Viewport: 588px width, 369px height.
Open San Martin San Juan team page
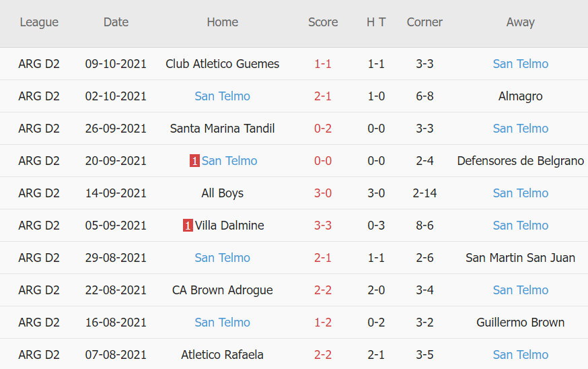(x=520, y=258)
